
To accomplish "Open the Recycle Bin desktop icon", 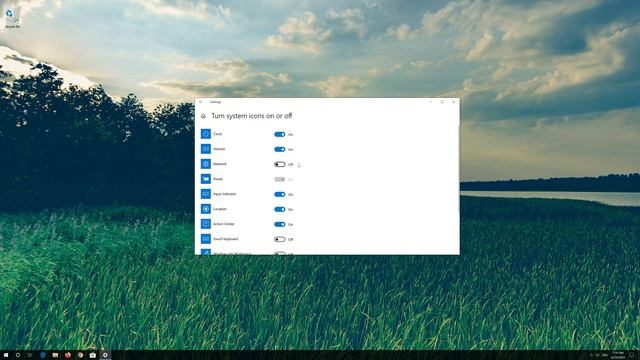I will click(12, 18).
